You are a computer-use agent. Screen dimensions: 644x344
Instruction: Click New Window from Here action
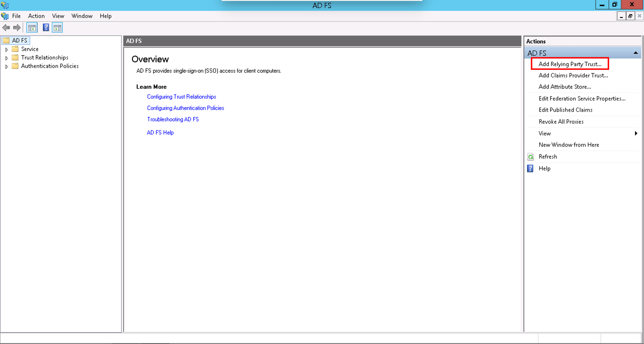(569, 145)
